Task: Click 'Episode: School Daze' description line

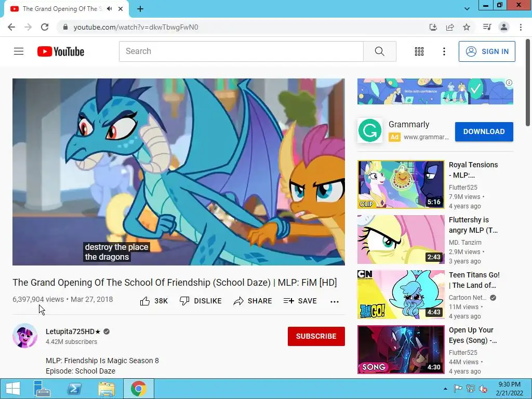Action: 81,371
